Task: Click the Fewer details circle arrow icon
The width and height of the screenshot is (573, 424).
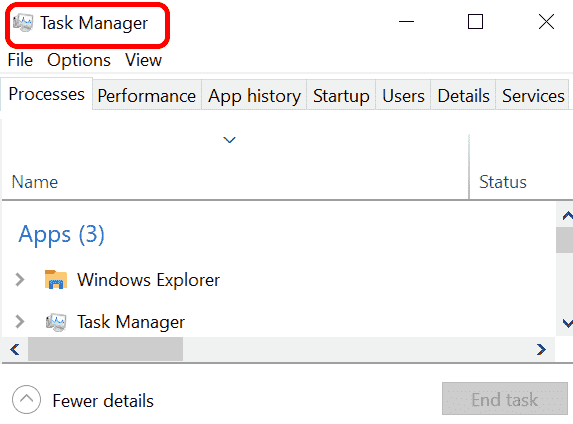Action: point(26,400)
